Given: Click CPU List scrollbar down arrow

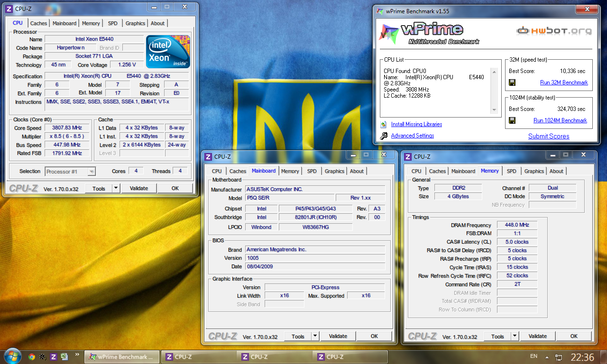Looking at the screenshot, I should (494, 110).
